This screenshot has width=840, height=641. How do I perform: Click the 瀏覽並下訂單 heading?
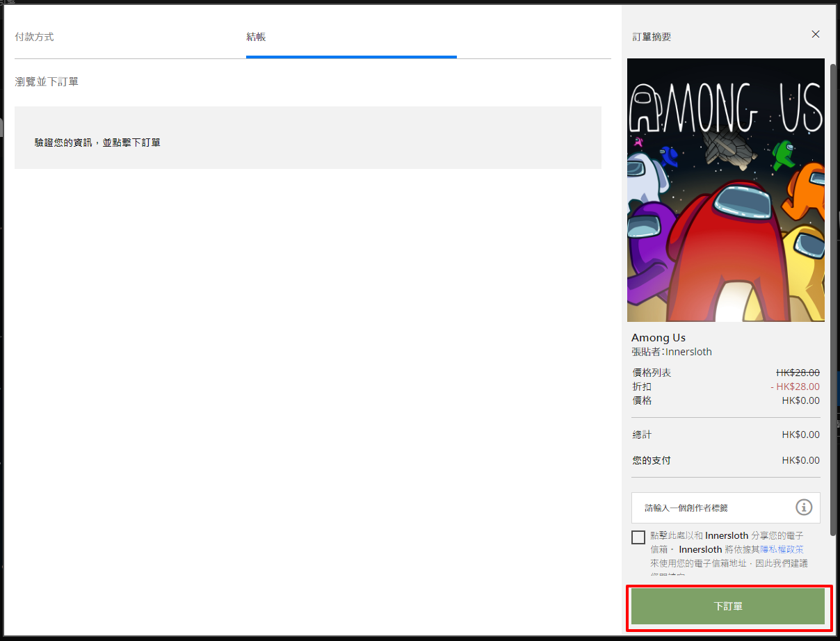[47, 82]
